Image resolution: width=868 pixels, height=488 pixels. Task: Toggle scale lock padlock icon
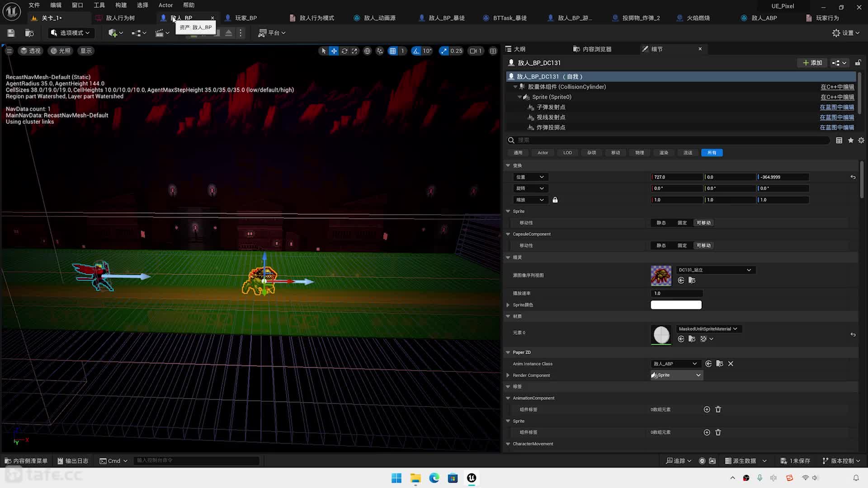click(x=555, y=200)
